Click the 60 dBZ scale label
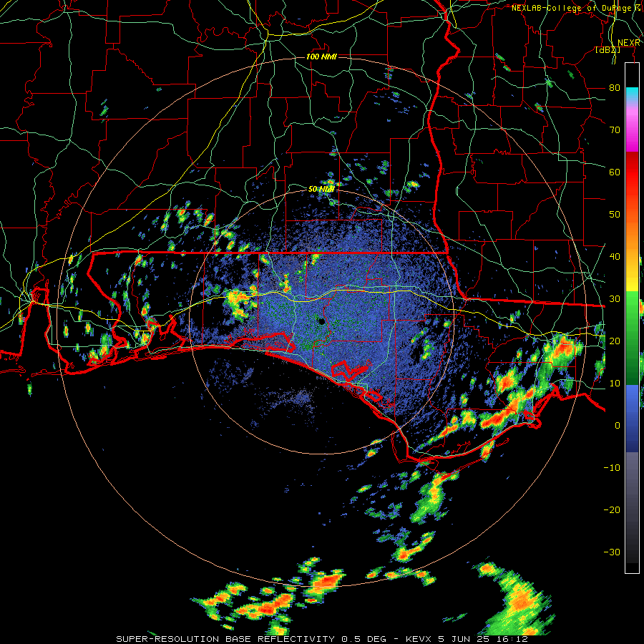The image size is (644, 644). (x=615, y=172)
